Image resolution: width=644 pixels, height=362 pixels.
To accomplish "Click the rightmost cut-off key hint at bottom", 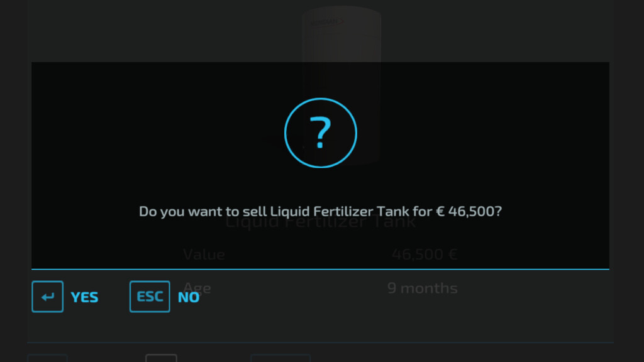I will tap(280, 358).
